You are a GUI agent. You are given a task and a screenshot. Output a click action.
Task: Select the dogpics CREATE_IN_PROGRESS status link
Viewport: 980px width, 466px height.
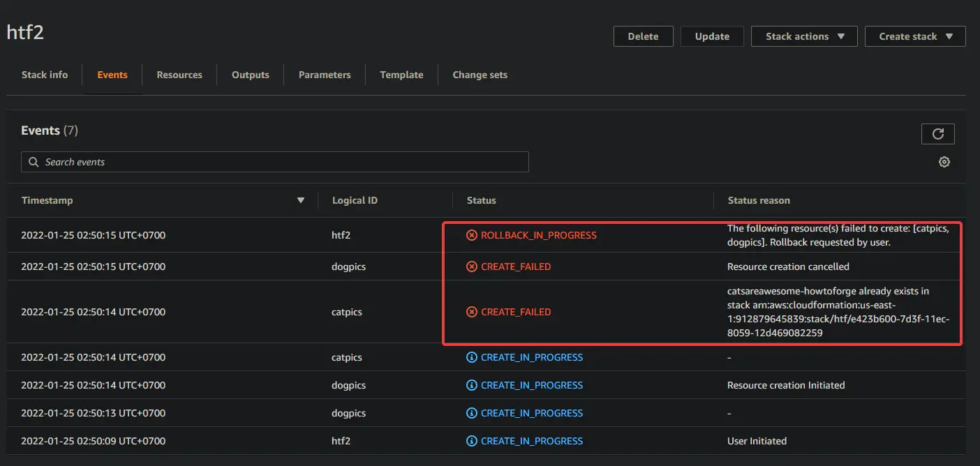click(532, 384)
